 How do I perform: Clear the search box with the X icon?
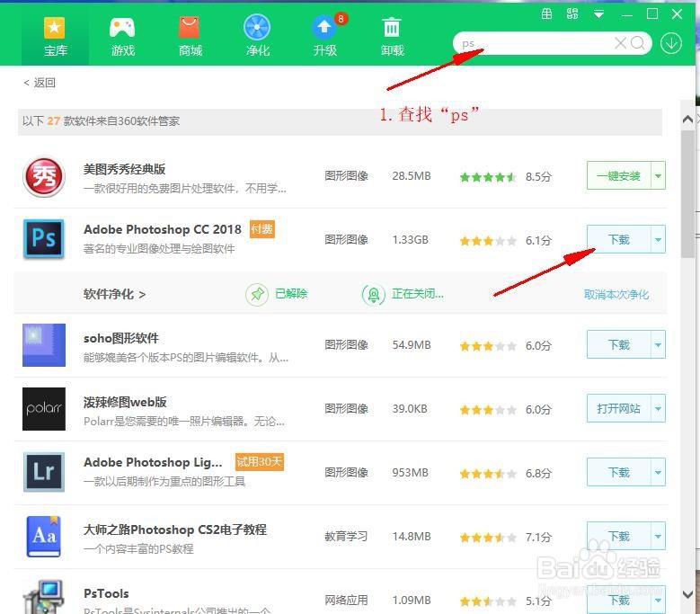pos(620,43)
